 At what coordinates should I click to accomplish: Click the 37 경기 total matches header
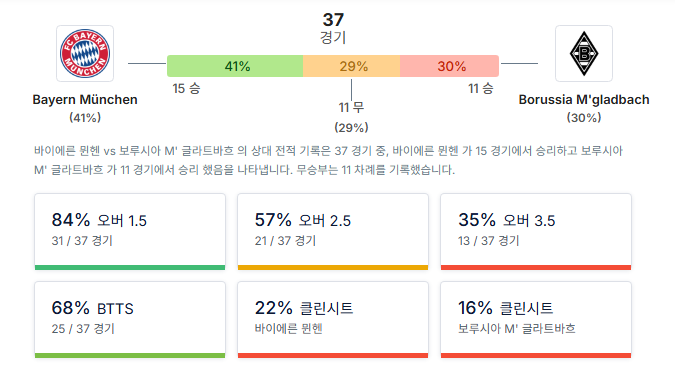click(333, 28)
